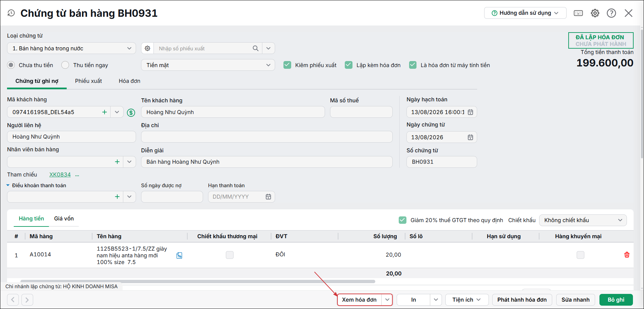Open the XK0834 reference link
This screenshot has width=644, height=309.
click(60, 174)
